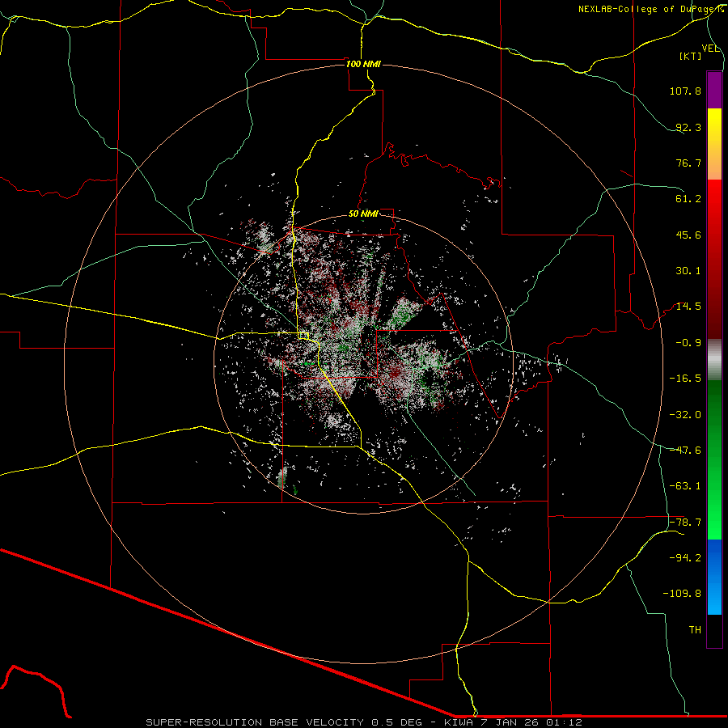Pick the blue segment of the color bar
Screen dimensions: 728x728
[x=714, y=577]
